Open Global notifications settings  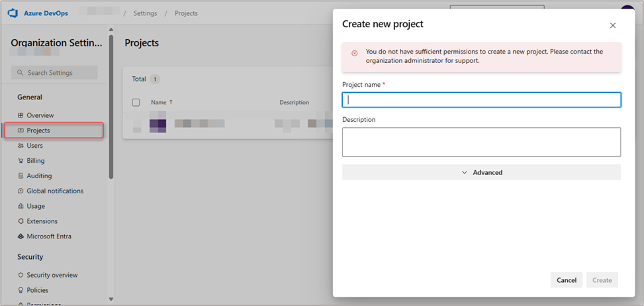click(x=54, y=191)
